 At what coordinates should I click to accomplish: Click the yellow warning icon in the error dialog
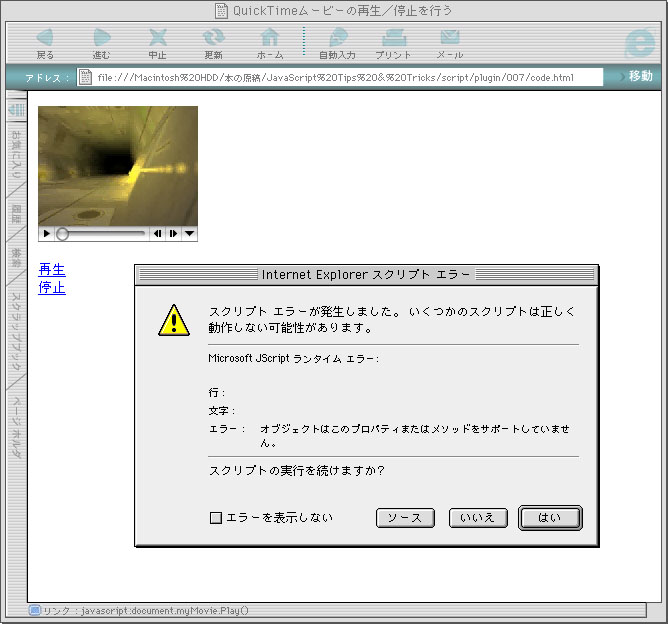pos(174,320)
